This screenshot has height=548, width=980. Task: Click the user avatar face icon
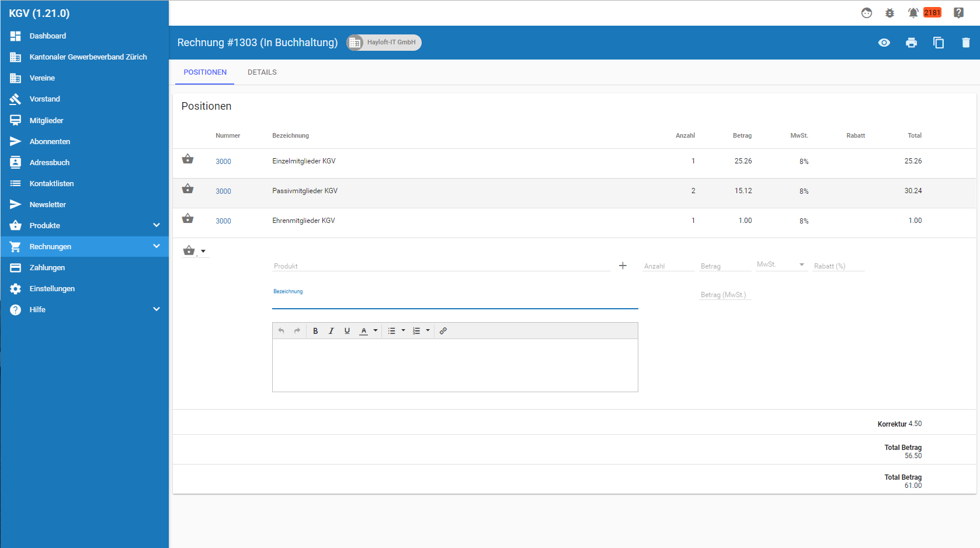point(867,13)
